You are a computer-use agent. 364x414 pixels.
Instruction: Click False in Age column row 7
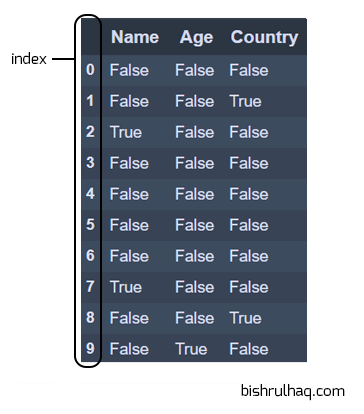pyautogui.click(x=194, y=287)
